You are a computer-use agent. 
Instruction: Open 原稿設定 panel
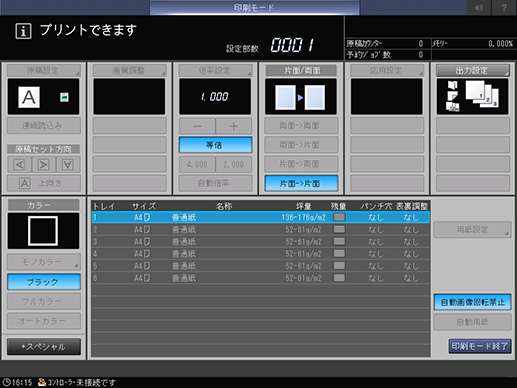click(x=44, y=70)
